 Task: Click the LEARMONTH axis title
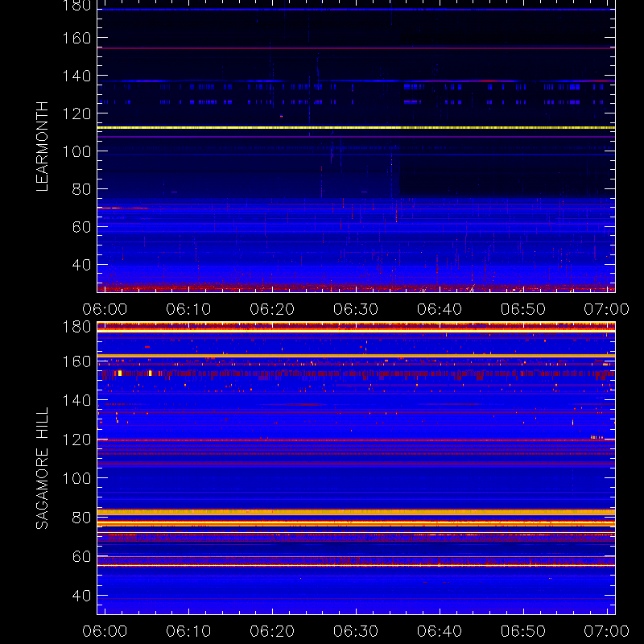pos(43,147)
